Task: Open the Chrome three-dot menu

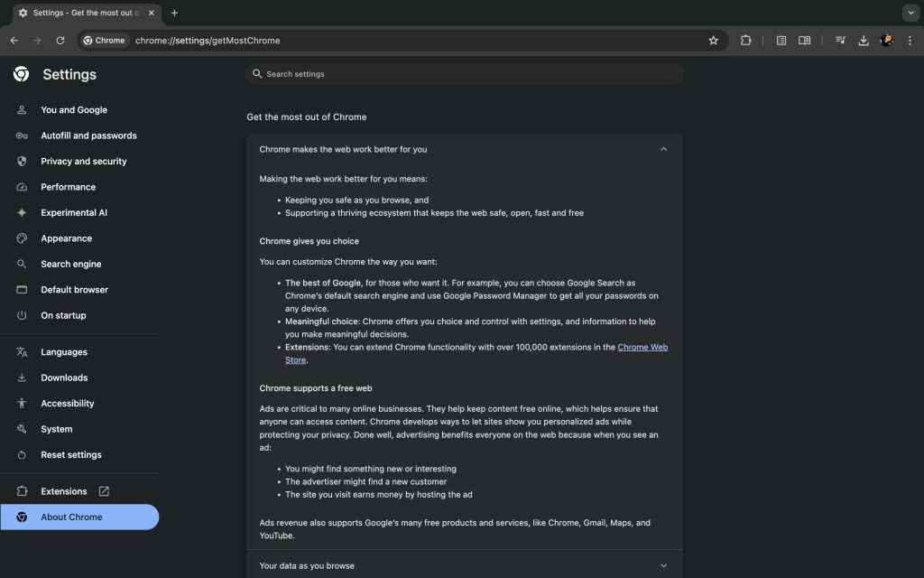Action: point(909,41)
